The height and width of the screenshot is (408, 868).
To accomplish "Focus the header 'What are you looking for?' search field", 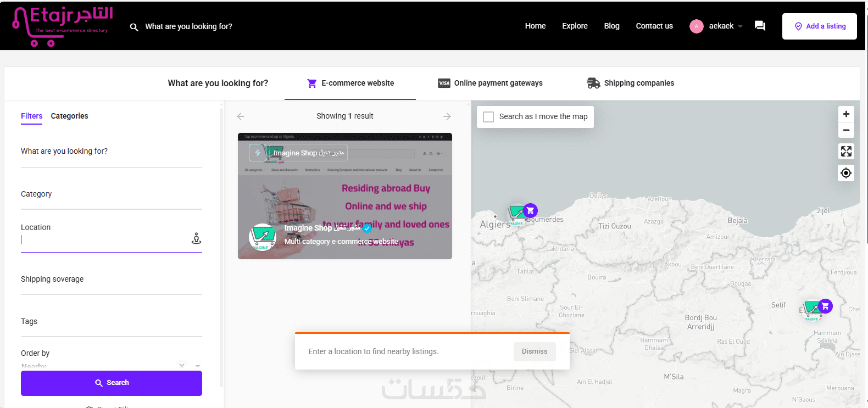I will tap(188, 26).
